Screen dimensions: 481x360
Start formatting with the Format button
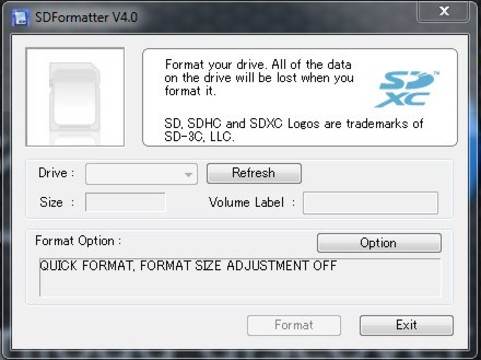294,325
